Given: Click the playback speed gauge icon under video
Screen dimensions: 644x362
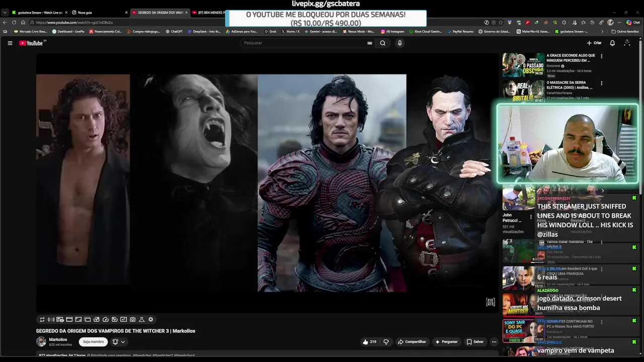Looking at the screenshot, I should [x=106, y=319].
